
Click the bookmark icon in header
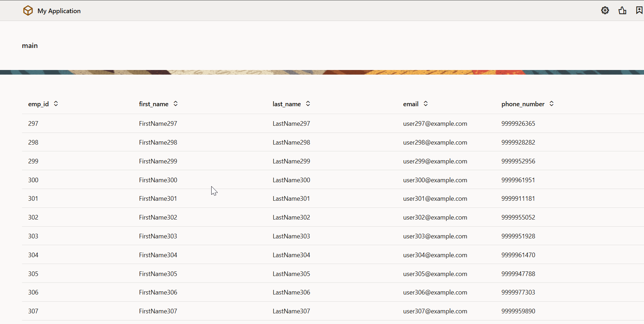pos(639,10)
